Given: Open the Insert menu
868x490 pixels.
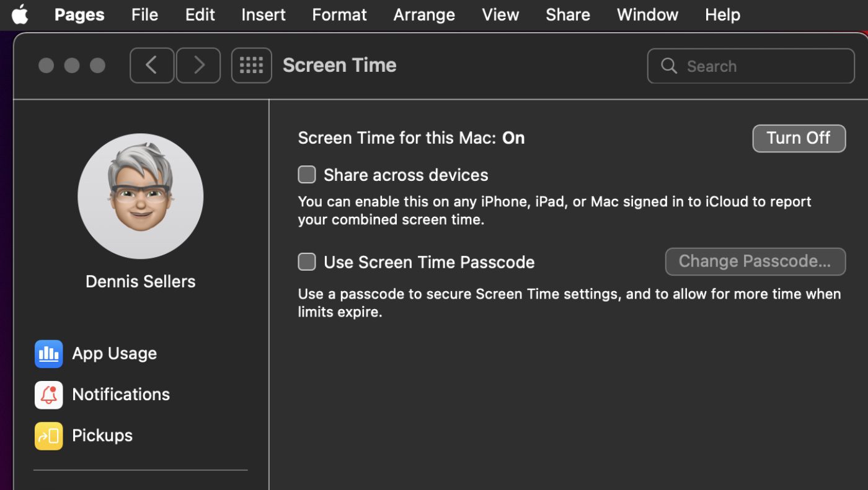Looking at the screenshot, I should click(263, 14).
